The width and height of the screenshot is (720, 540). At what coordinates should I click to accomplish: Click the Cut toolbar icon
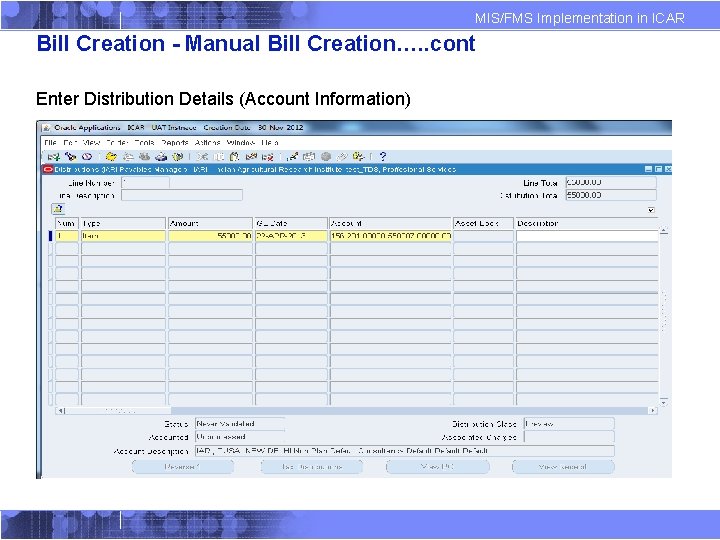(202, 157)
